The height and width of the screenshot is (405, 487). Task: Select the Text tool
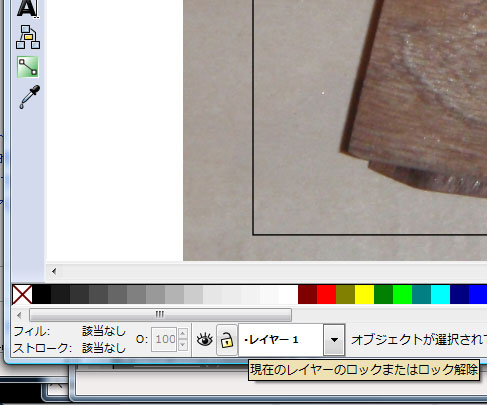pyautogui.click(x=27, y=8)
